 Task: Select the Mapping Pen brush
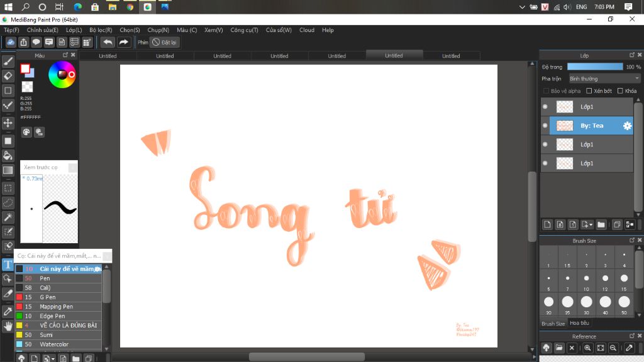pyautogui.click(x=58, y=307)
